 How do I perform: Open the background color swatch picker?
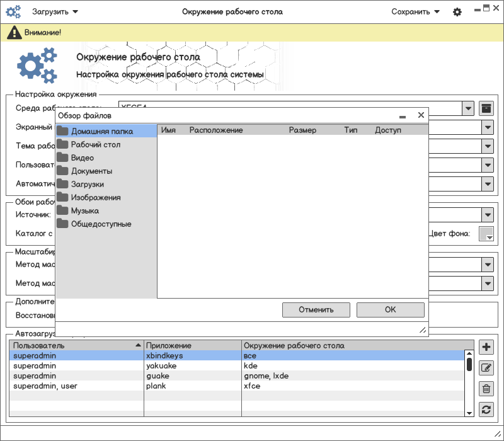coord(486,234)
